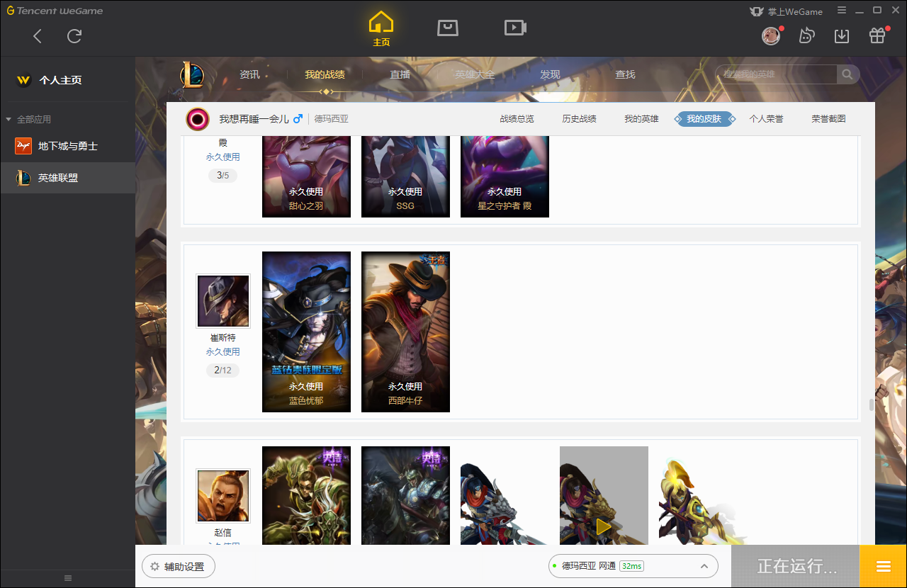
Task: Open the store bag icon
Action: click(448, 28)
